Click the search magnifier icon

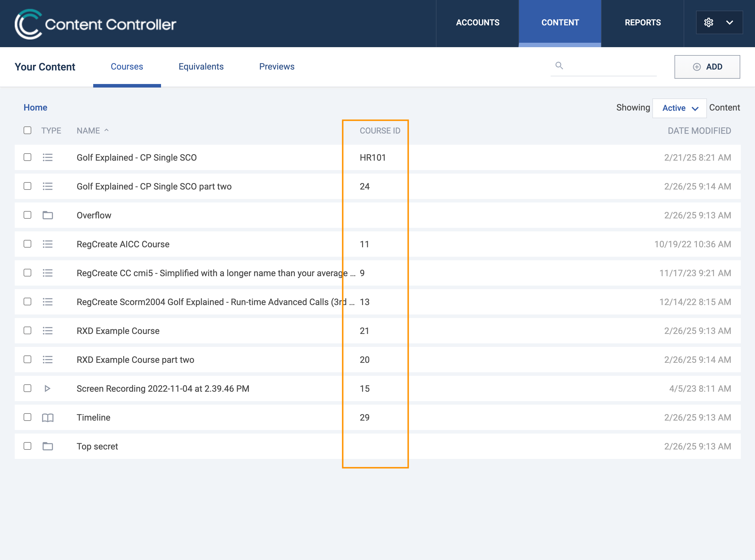click(x=559, y=66)
